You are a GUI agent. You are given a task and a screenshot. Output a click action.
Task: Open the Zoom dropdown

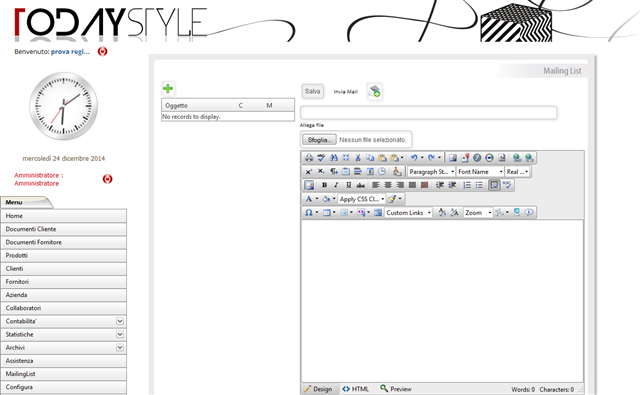click(478, 213)
